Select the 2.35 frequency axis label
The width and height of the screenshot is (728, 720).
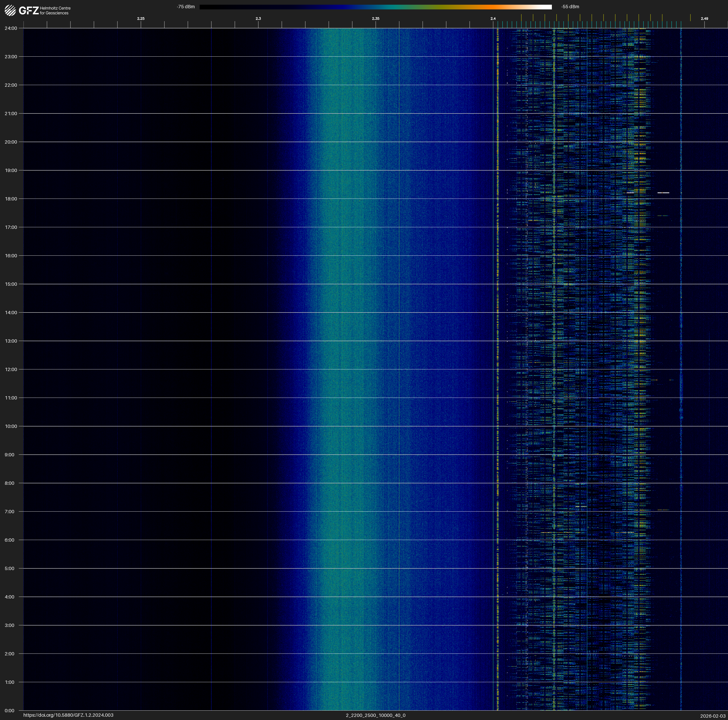tap(375, 19)
